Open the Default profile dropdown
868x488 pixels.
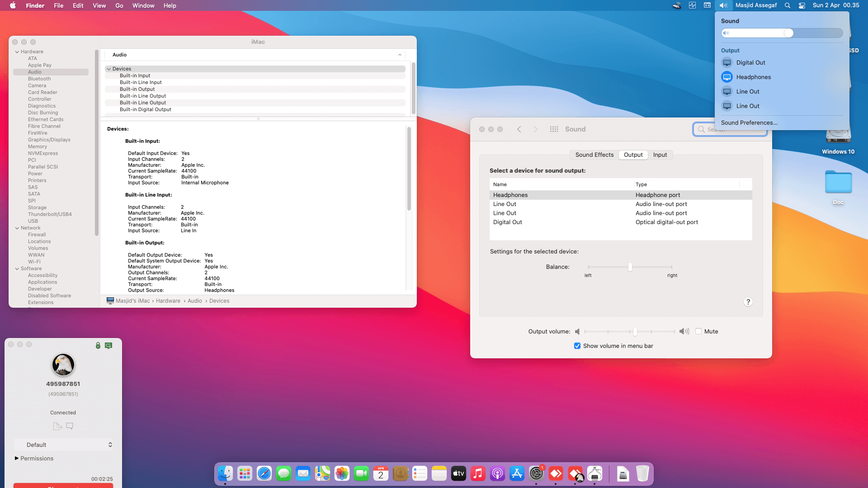click(x=63, y=445)
